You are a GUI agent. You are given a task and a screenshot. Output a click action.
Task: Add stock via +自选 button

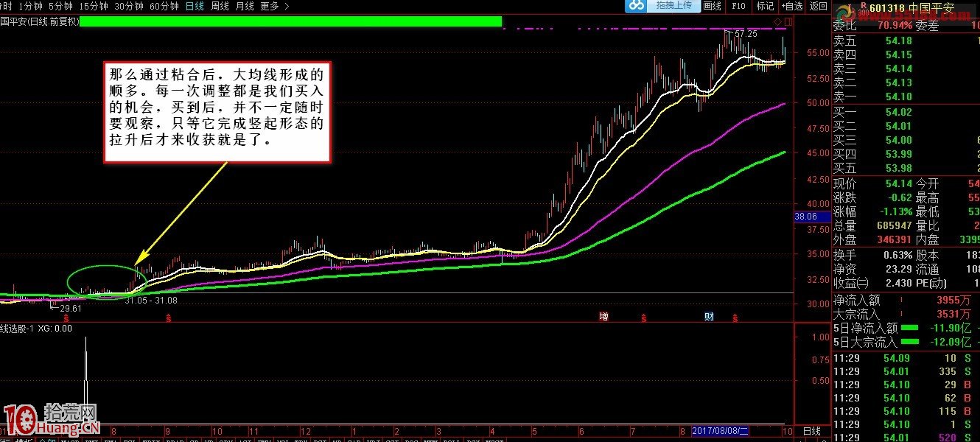pos(791,6)
